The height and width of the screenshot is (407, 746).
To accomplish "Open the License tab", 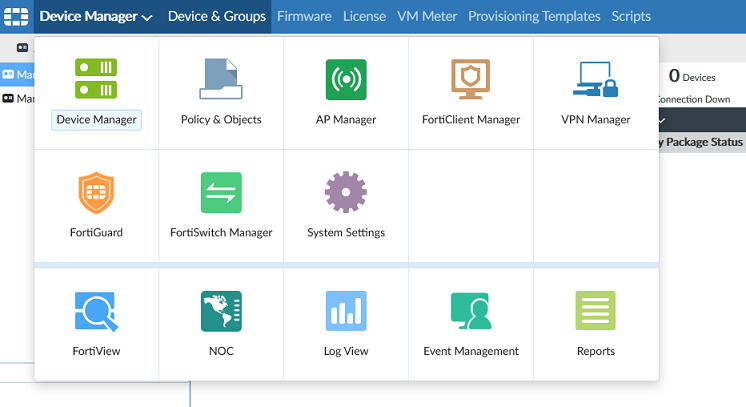I will [364, 16].
